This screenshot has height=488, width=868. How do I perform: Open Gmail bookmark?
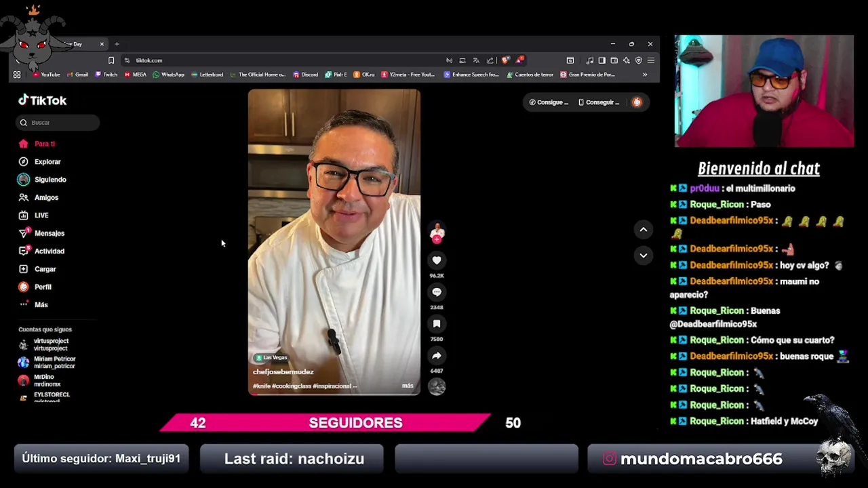[x=77, y=75]
